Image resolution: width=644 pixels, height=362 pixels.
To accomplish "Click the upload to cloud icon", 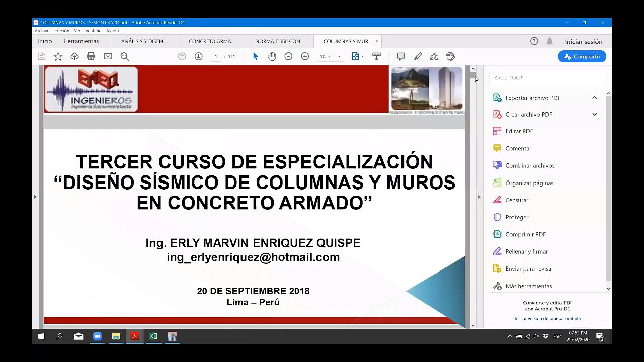I will point(74,57).
